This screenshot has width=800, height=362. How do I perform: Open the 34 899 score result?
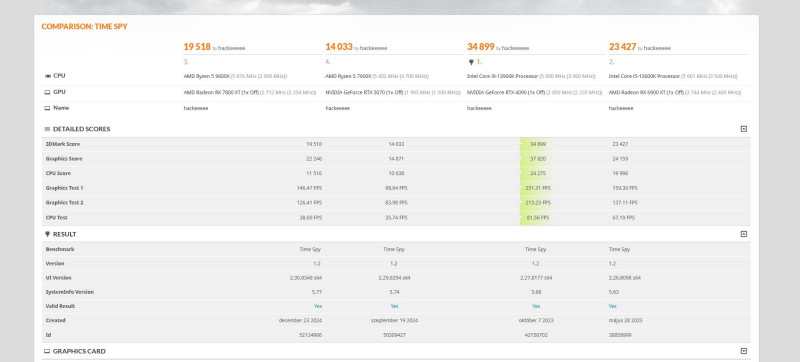(x=481, y=47)
